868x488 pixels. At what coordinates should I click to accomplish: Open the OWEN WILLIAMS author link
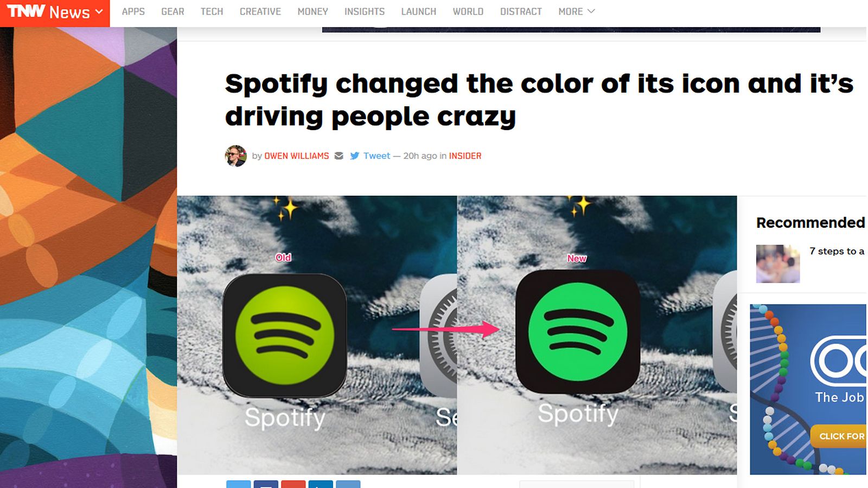297,156
